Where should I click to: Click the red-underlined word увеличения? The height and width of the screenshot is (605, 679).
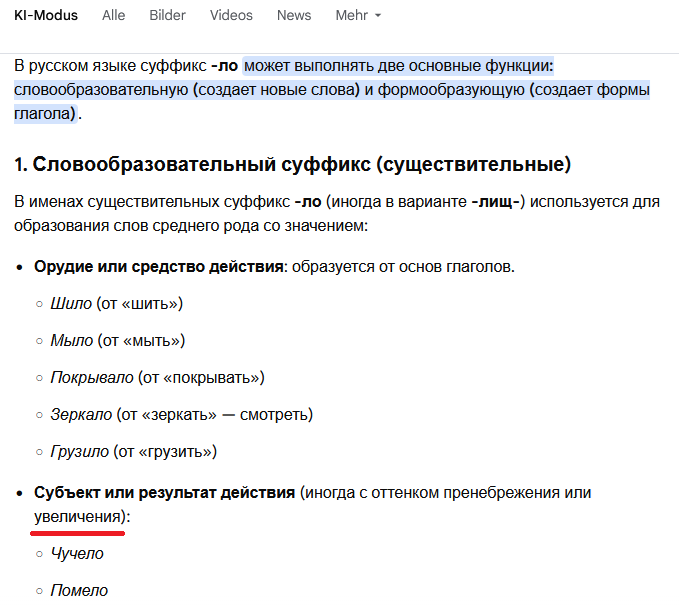78,517
